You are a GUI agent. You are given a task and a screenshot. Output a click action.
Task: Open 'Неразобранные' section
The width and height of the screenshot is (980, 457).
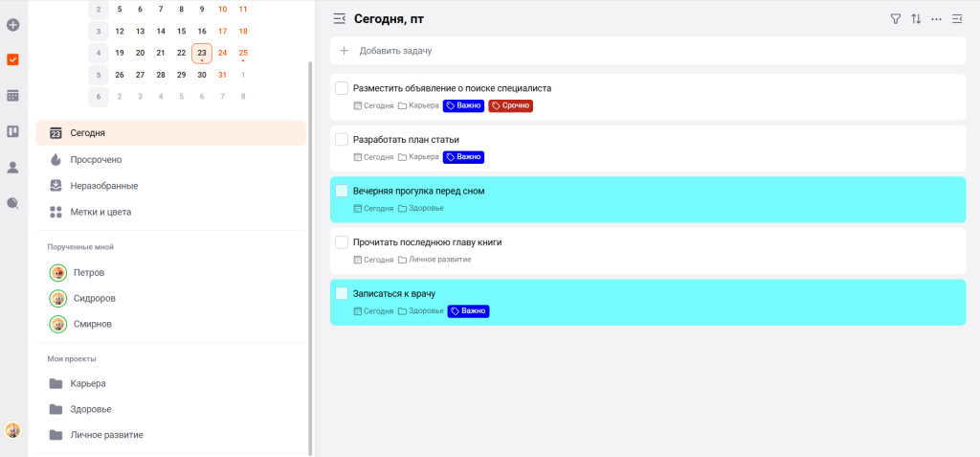pos(103,185)
